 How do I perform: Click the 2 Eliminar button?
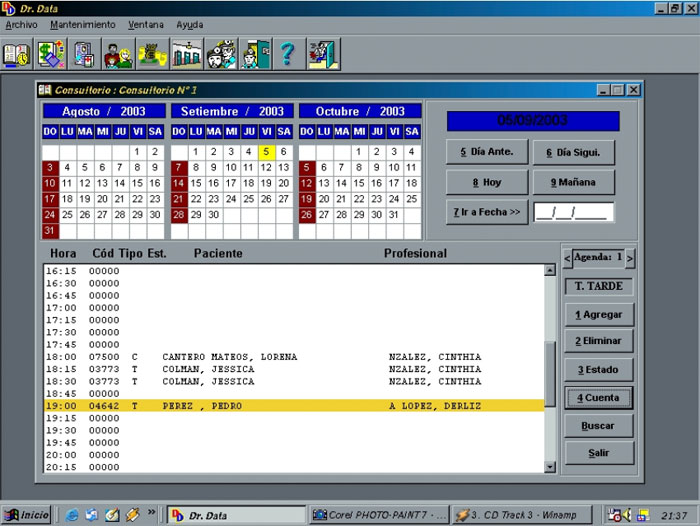click(x=599, y=341)
